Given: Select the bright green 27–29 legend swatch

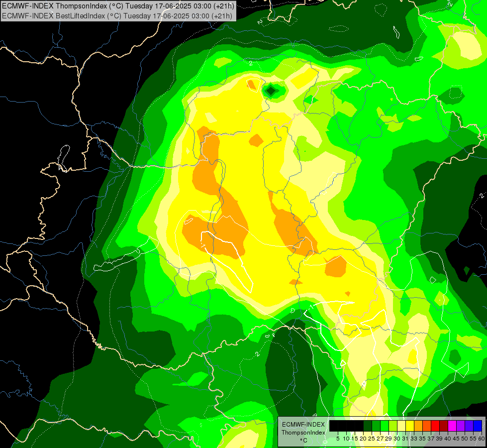Looking at the screenshot, I should [385, 426].
